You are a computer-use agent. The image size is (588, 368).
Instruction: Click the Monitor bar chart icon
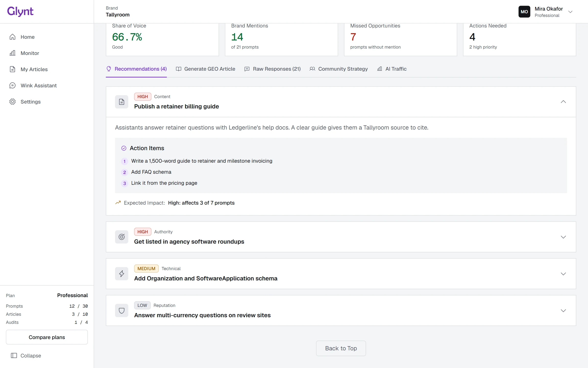point(12,53)
